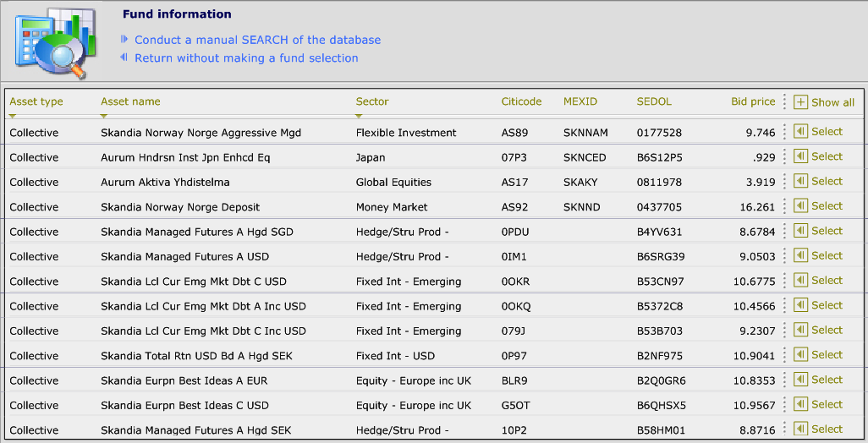868x443 pixels.
Task: Click the SEDOL column header
Action: point(654,101)
